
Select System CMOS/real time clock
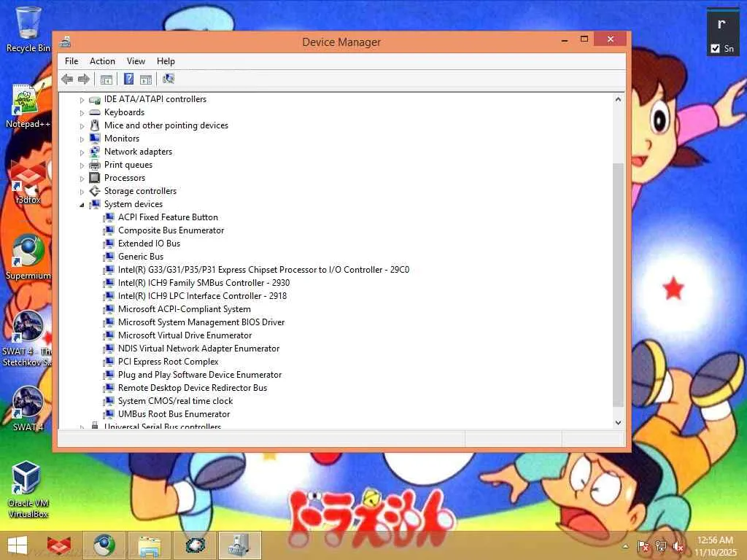175,401
